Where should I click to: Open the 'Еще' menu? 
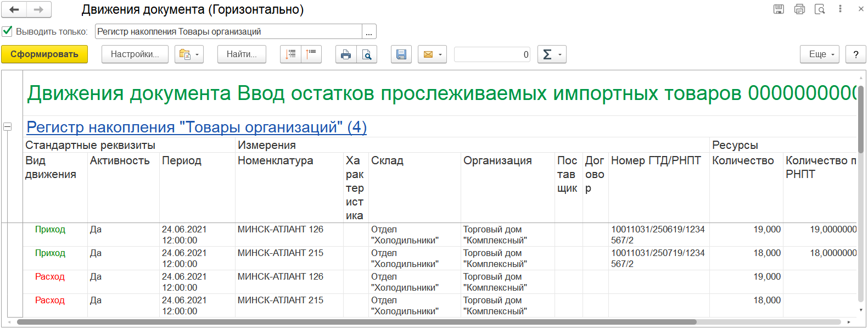[x=820, y=54]
